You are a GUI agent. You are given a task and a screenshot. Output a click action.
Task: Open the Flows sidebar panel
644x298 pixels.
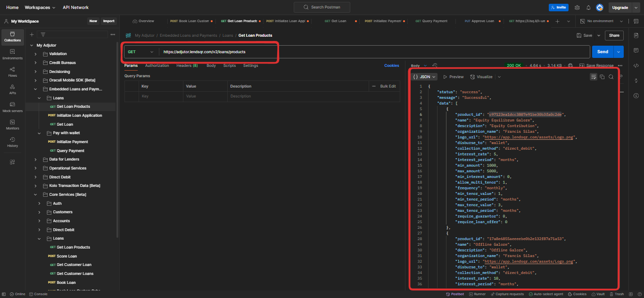(x=13, y=72)
